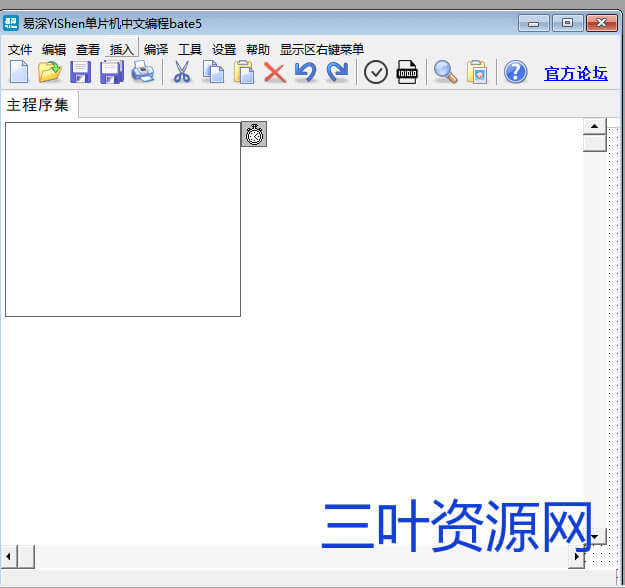Open the 设置 menu
Screen dimensions: 625x588
point(224,49)
